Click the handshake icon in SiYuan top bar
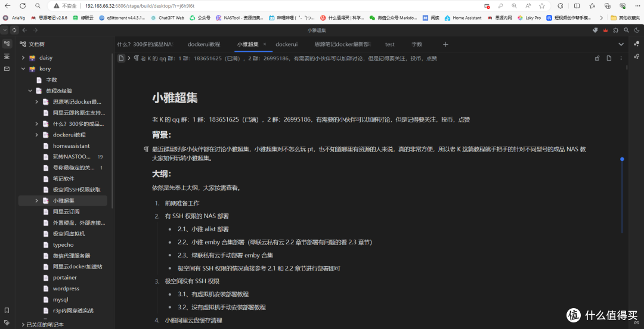This screenshot has height=329, width=644. pos(595,30)
